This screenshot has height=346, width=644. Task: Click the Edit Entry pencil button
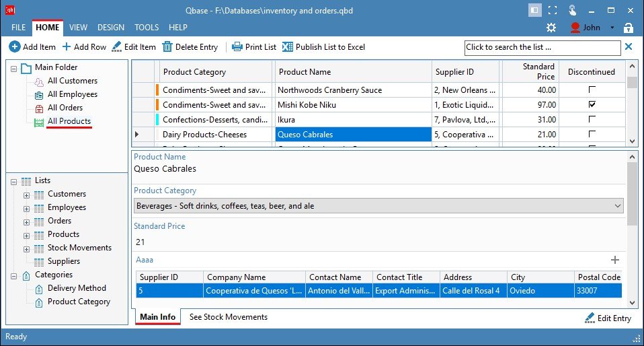click(x=608, y=318)
